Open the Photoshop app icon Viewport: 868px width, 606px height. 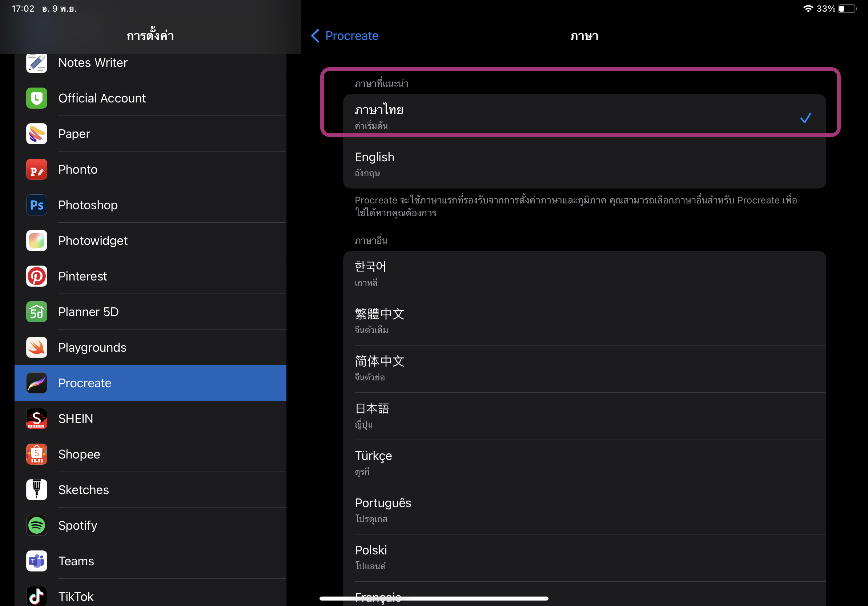pyautogui.click(x=37, y=205)
